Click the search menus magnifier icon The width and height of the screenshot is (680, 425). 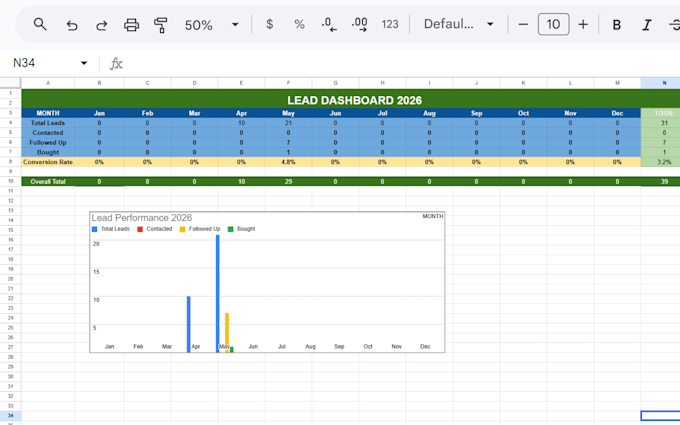pos(40,24)
